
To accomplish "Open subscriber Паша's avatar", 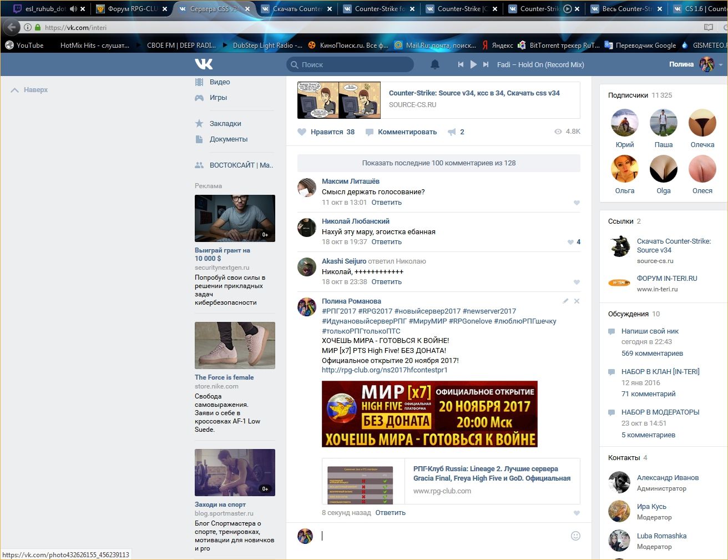I will click(x=664, y=123).
